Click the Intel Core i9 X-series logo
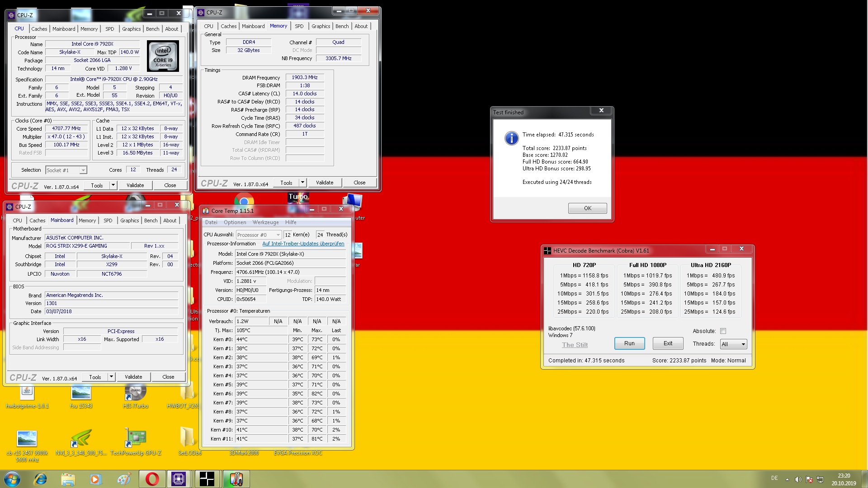Screen dimensions: 868x488 pos(163,56)
